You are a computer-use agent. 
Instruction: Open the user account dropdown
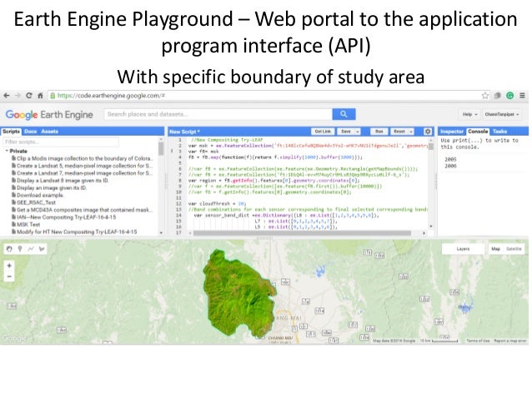click(501, 115)
